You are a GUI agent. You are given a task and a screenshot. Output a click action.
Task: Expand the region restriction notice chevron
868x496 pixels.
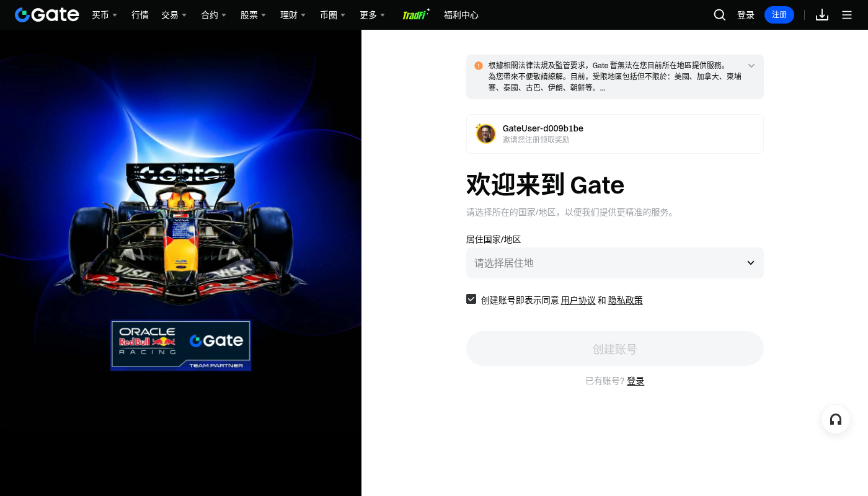click(x=751, y=66)
